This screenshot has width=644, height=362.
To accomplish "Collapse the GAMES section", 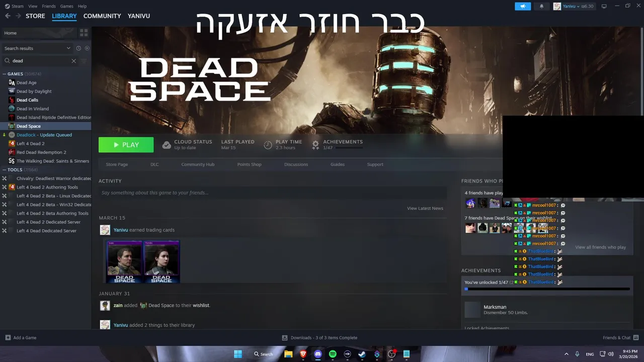I will pos(5,74).
